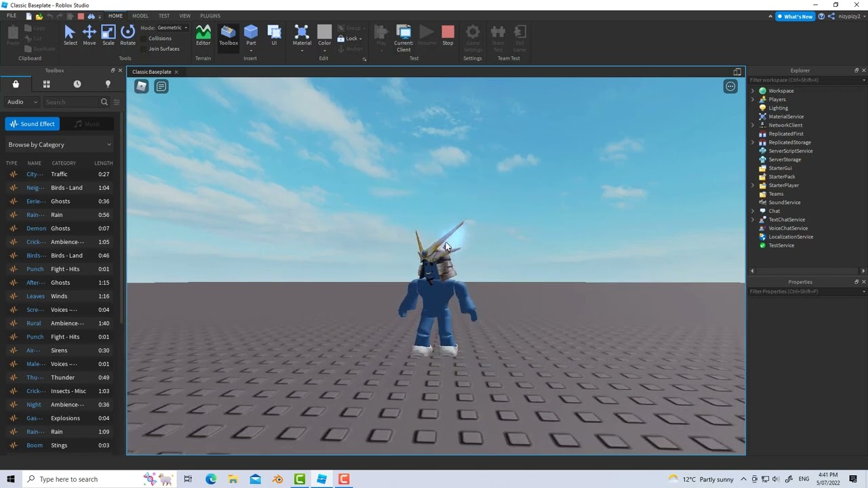Open the Audio category dropdown
Viewport: 868px width, 488px height.
coord(22,102)
